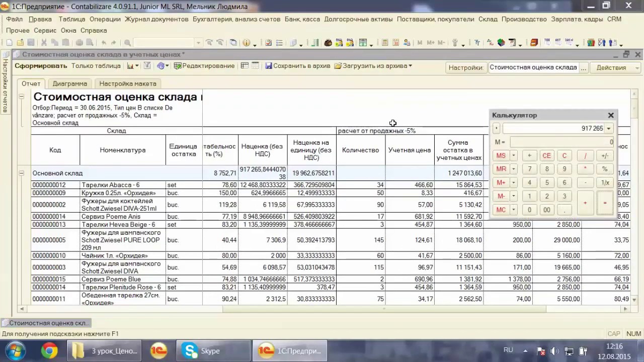Open the Действия dropdown button
644x362 pixels.
point(615,67)
